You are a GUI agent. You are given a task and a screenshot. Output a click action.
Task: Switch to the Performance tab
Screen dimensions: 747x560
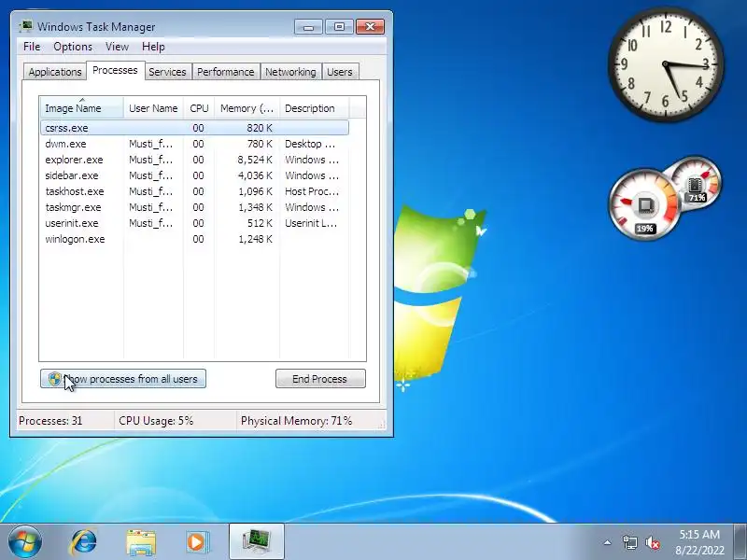(x=226, y=72)
